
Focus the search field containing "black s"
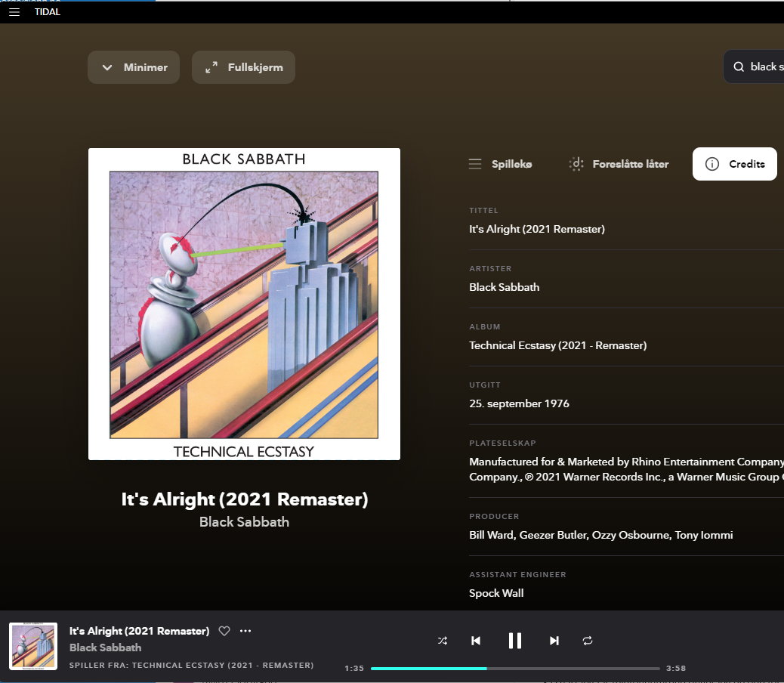tap(754, 66)
